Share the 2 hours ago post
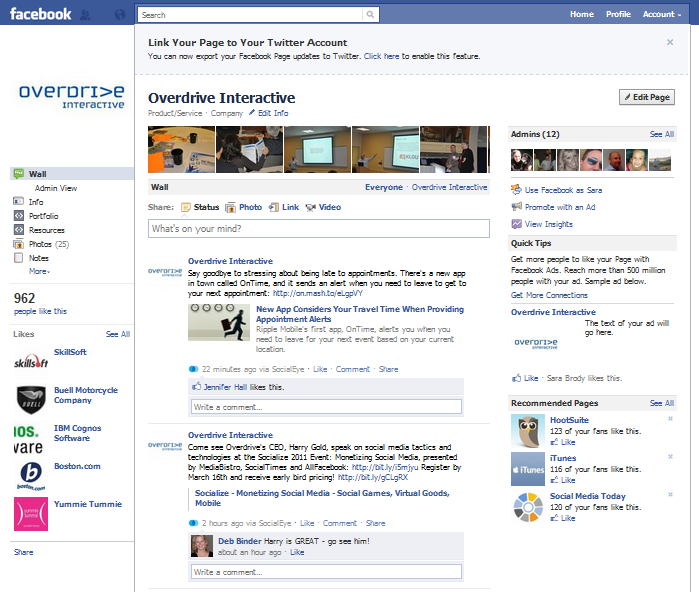 pyautogui.click(x=375, y=523)
